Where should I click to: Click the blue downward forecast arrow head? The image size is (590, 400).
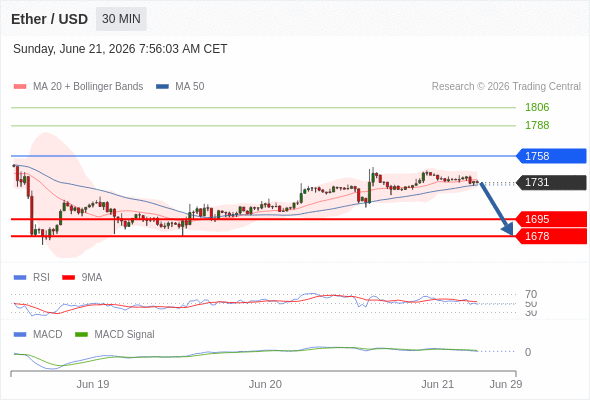(508, 229)
